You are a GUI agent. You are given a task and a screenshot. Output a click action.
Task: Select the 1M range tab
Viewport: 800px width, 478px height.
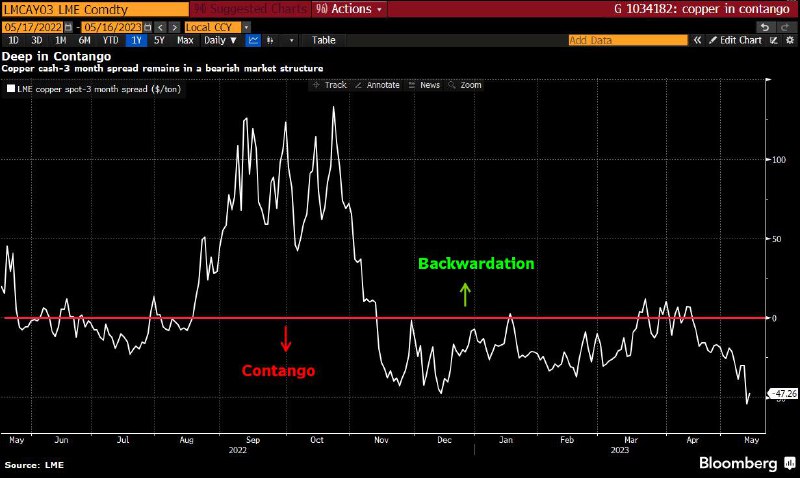(61, 40)
